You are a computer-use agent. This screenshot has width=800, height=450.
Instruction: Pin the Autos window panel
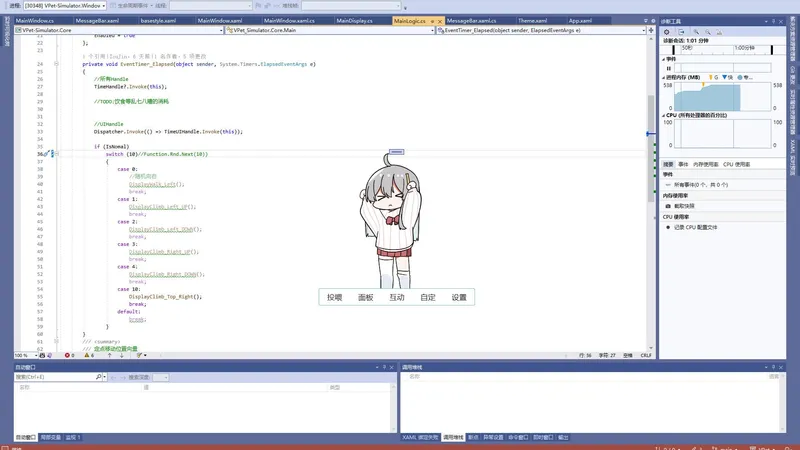coord(384,367)
